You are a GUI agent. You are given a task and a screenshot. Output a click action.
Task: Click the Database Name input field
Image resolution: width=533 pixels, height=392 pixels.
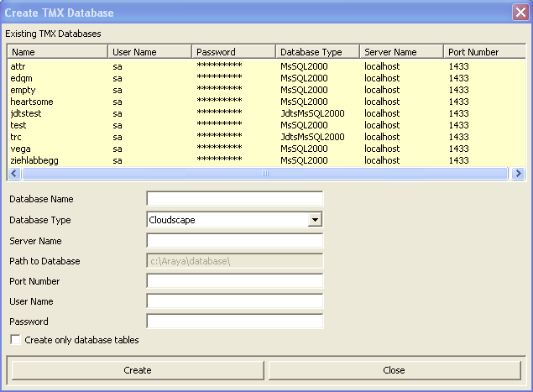coord(235,199)
